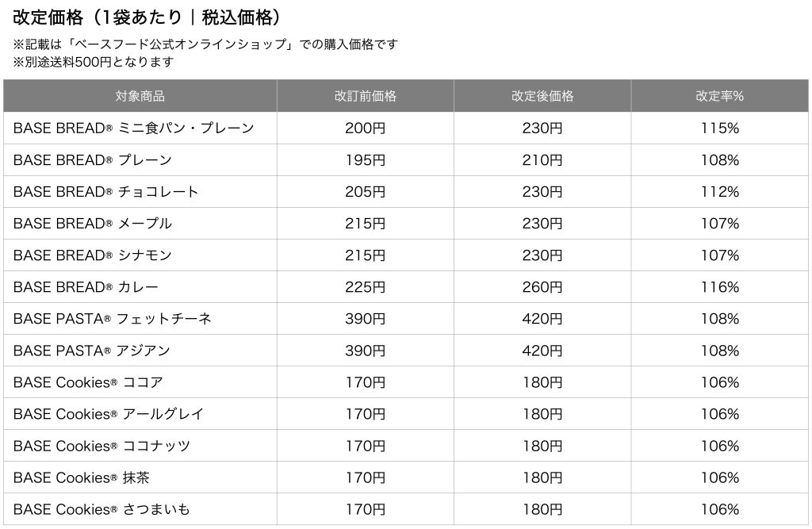Click BASE Cookies アールグレイ product name
This screenshot has height=529, width=812.
coord(109,414)
